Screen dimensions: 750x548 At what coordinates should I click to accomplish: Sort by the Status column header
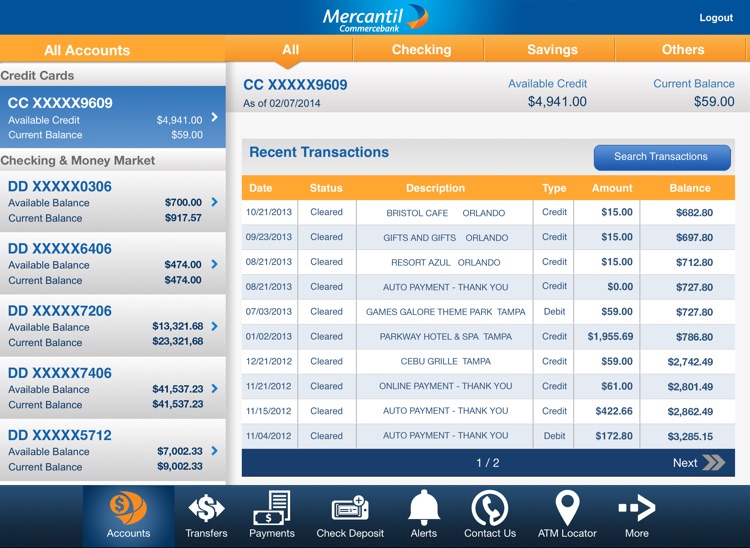coord(326,188)
